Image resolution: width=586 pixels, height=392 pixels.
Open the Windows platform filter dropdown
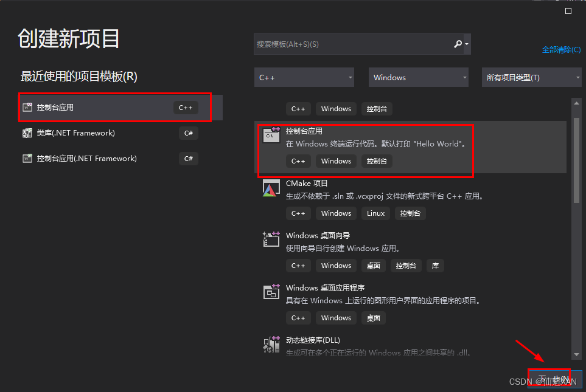coord(419,77)
